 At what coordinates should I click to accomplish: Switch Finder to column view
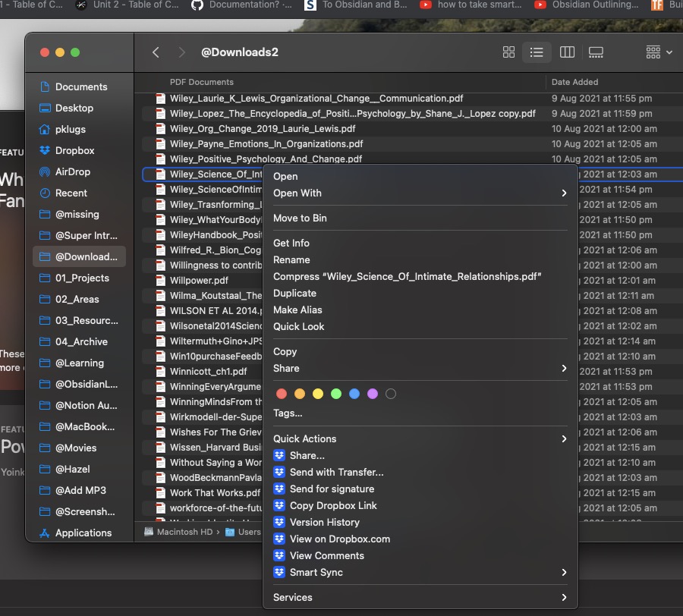point(567,52)
